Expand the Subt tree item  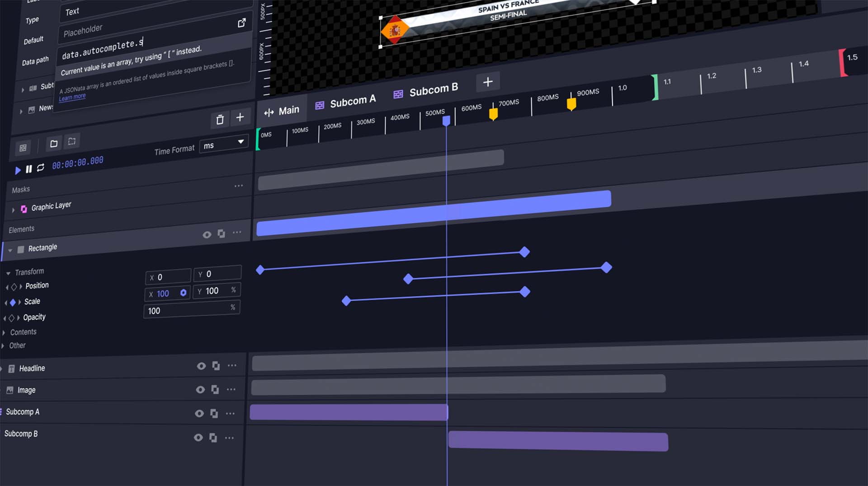(23, 90)
